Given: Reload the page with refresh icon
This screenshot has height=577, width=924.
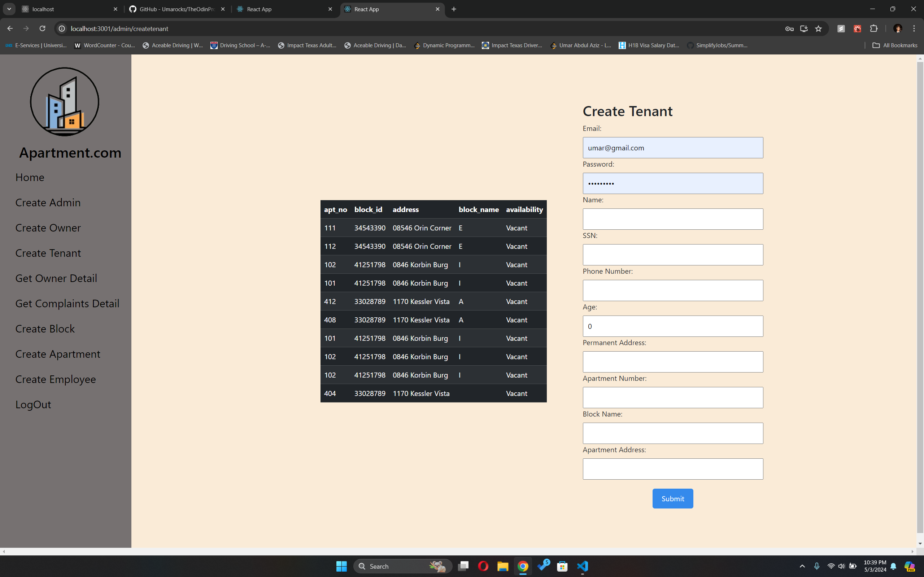Looking at the screenshot, I should pyautogui.click(x=42, y=28).
